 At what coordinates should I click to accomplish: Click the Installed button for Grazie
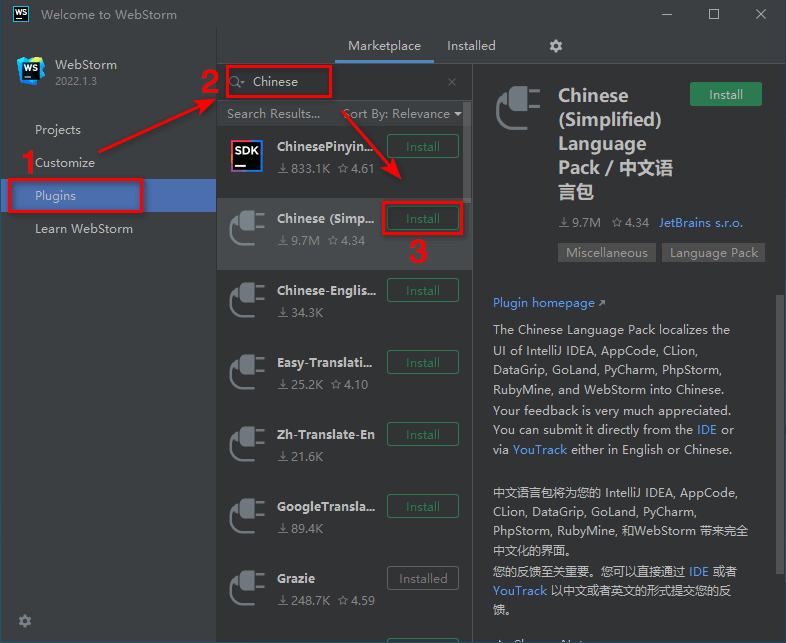coord(423,578)
